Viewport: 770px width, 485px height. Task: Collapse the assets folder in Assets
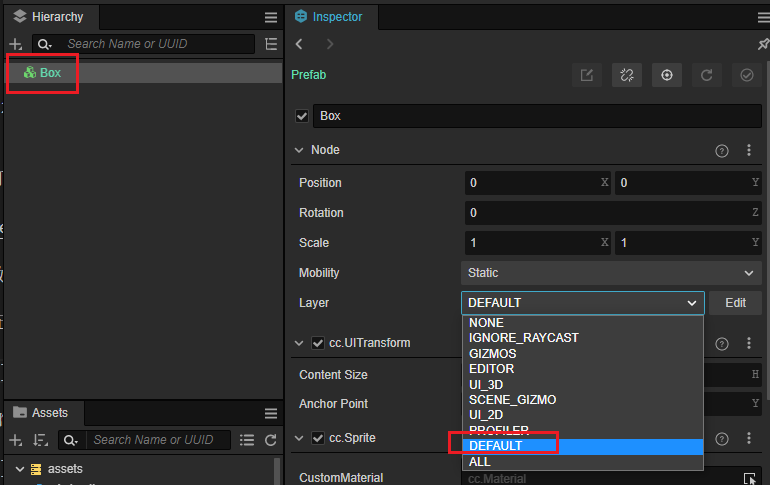pos(18,469)
